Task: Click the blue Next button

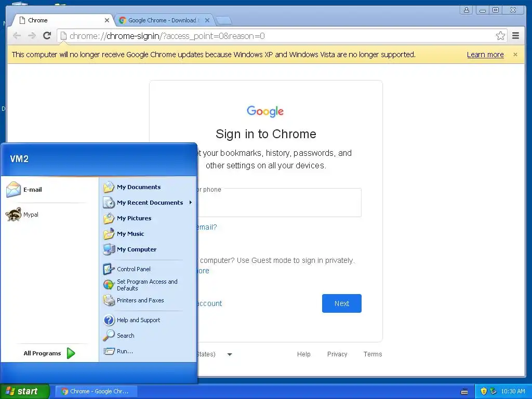Action: [x=342, y=303]
